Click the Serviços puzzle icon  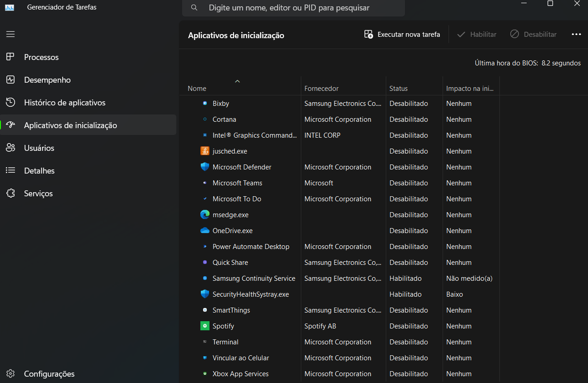[10, 193]
